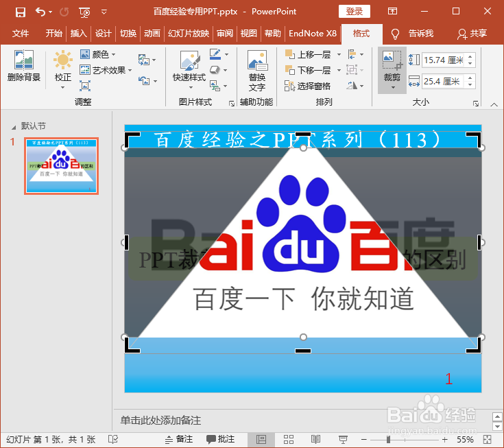The image size is (504, 448).
Task: Toggle the 备注 notes pane
Action: (179, 439)
